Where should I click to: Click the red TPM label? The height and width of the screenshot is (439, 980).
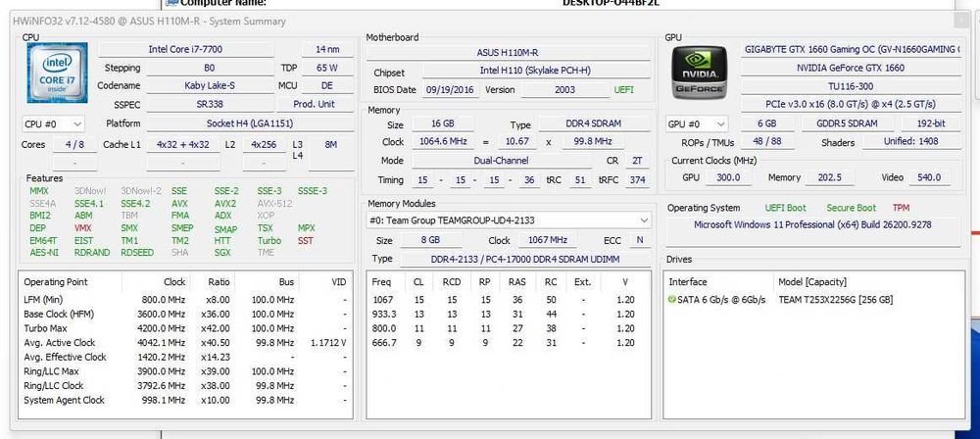(x=902, y=208)
